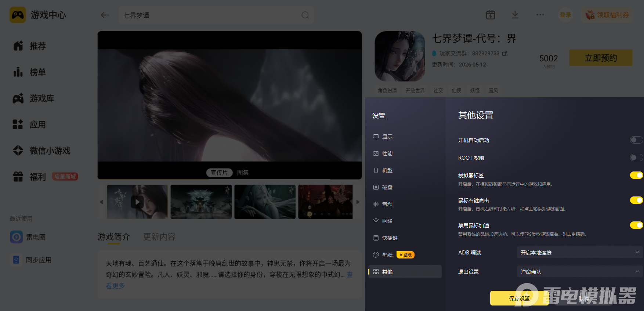Open the calendar check-in icon in top bar

tap(491, 15)
